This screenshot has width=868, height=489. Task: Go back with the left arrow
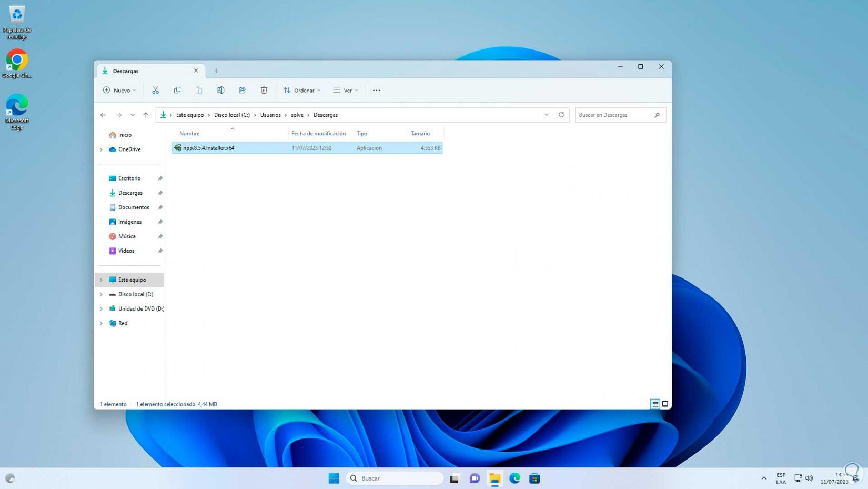(103, 115)
